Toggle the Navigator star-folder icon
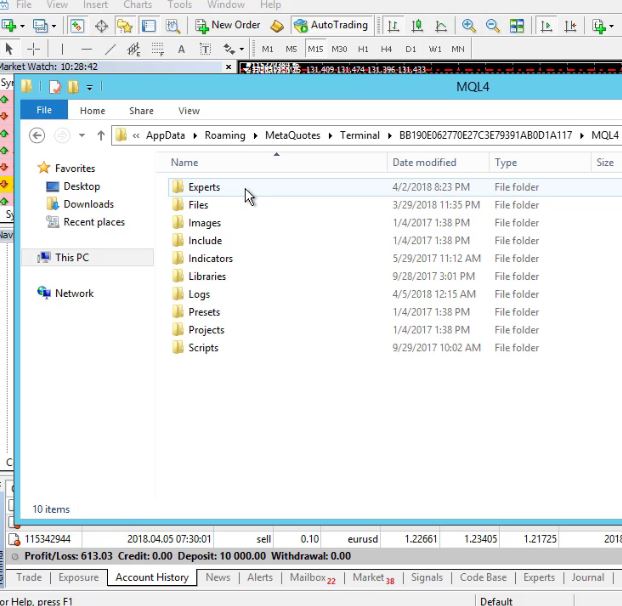This screenshot has height=606, width=622. coord(125,26)
